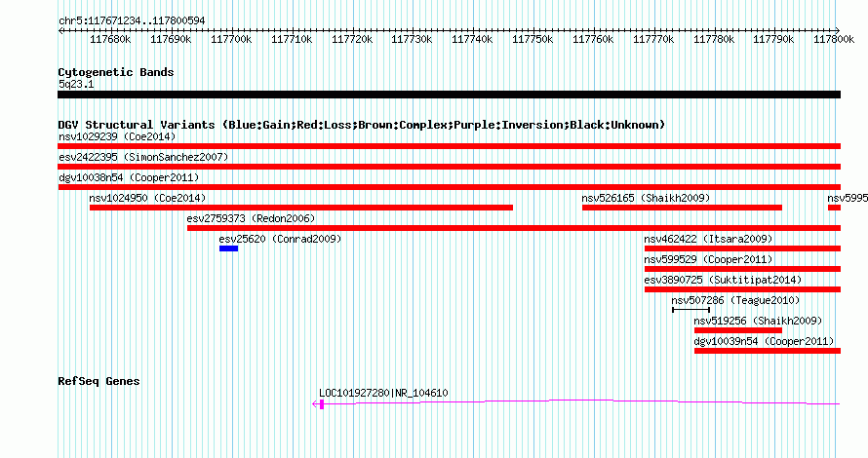Click the red nsv519256 loss bar
Screen dimensions: 868x458
(x=738, y=330)
